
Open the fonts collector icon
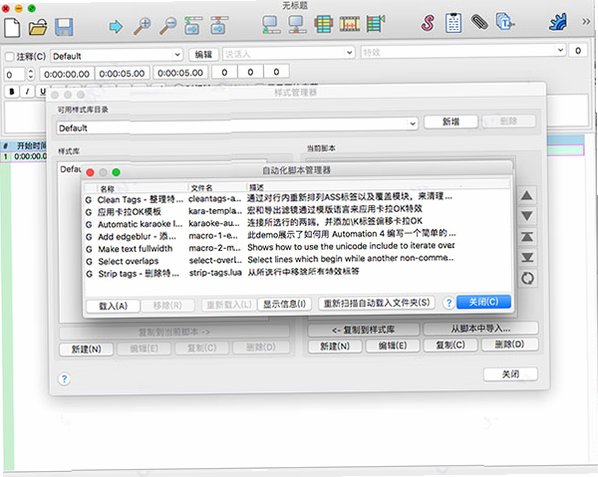(505, 22)
